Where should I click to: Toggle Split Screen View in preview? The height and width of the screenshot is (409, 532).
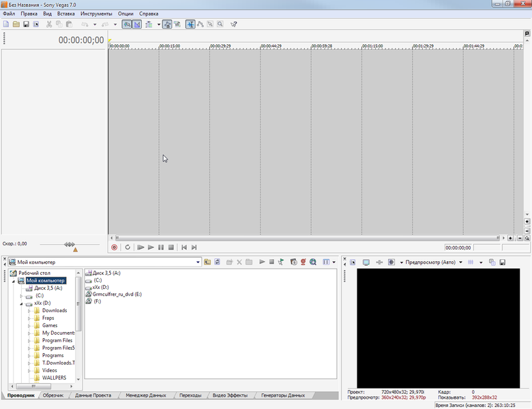point(391,262)
